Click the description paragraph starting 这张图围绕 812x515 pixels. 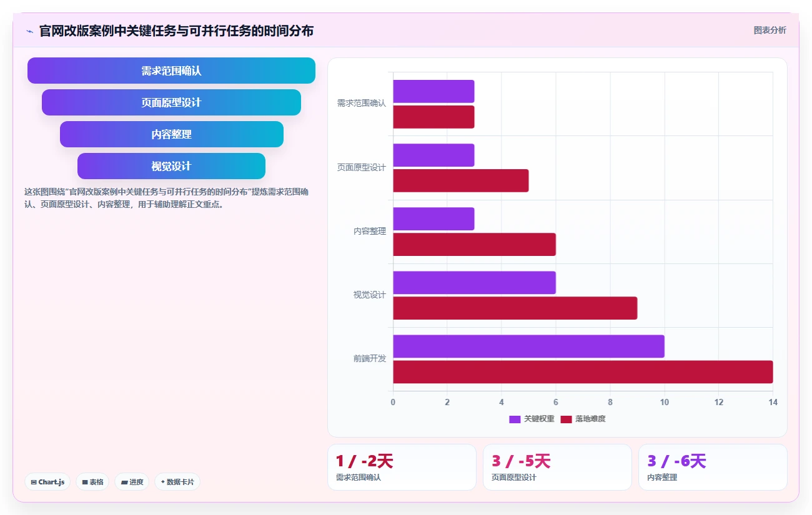point(166,198)
